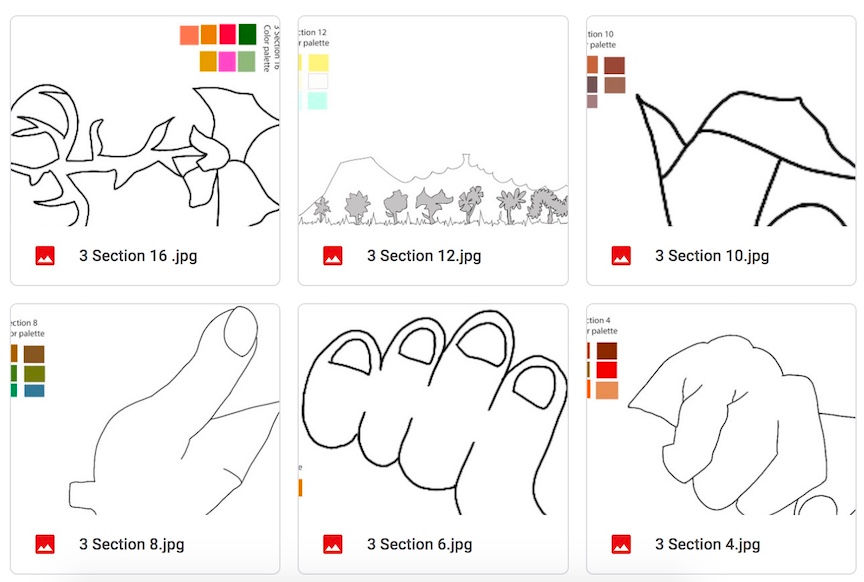Click image file icon beside 3 Section 16
Screen dimensions: 864x582
point(45,256)
